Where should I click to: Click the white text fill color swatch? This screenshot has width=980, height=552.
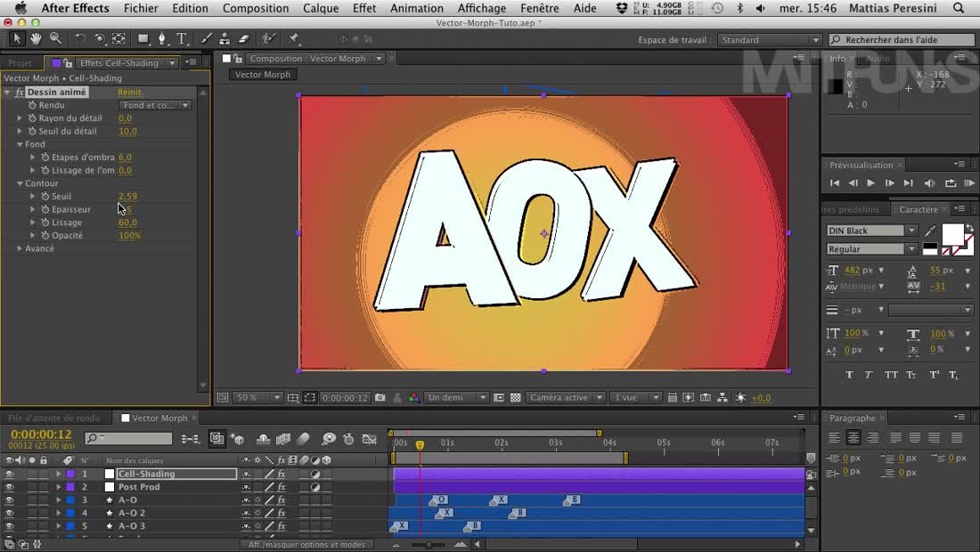(951, 234)
